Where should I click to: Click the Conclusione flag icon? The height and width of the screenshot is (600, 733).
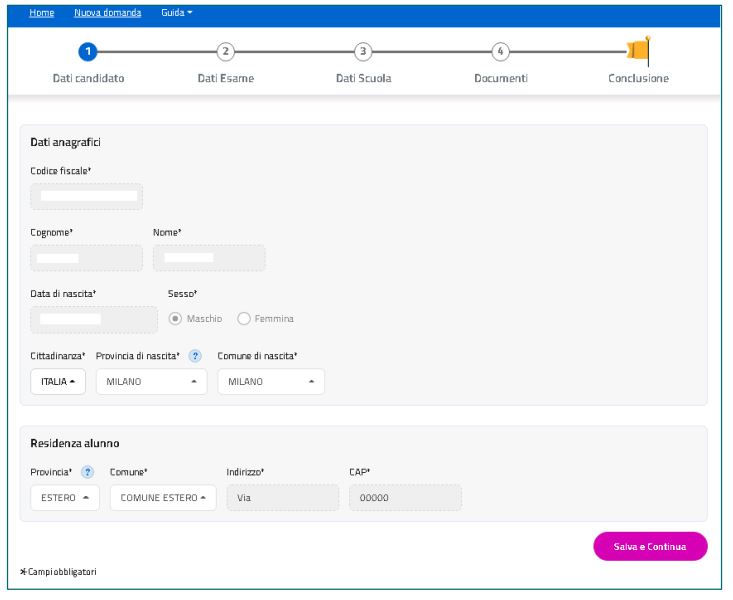639,50
